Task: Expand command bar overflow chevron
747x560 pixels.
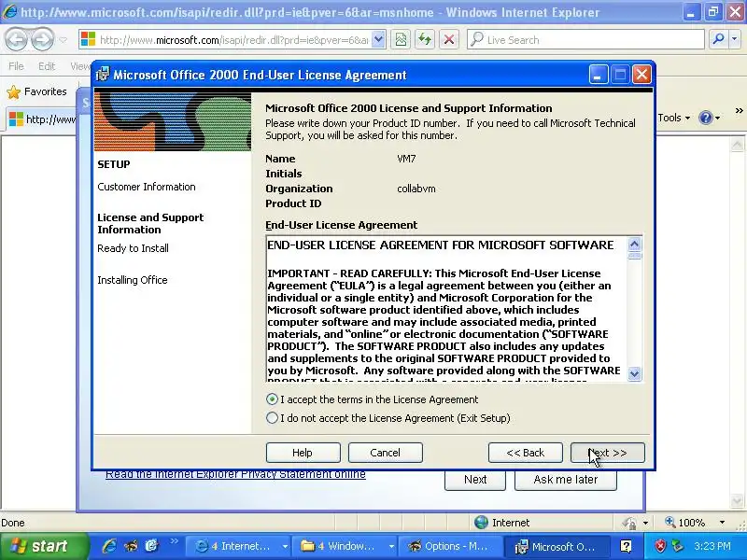Action: pyautogui.click(x=739, y=111)
